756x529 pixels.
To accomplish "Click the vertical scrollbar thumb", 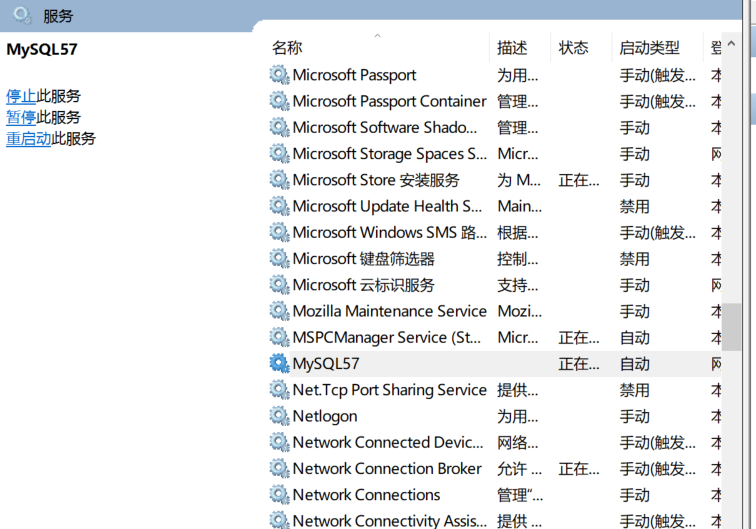I will [x=731, y=327].
